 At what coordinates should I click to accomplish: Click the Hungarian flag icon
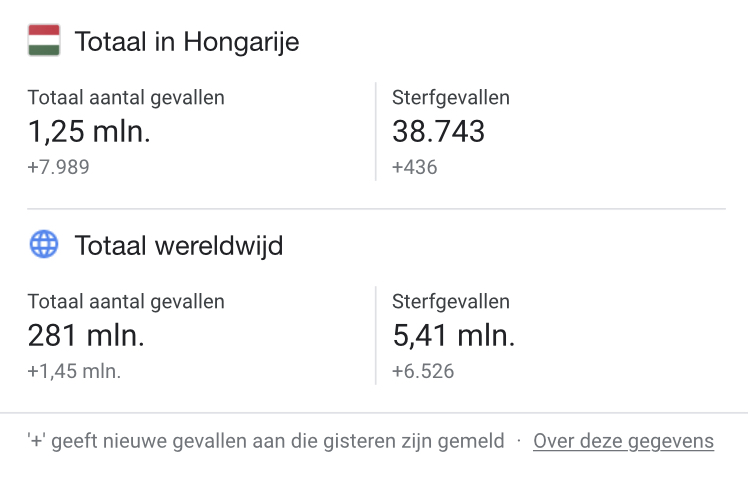point(44,41)
